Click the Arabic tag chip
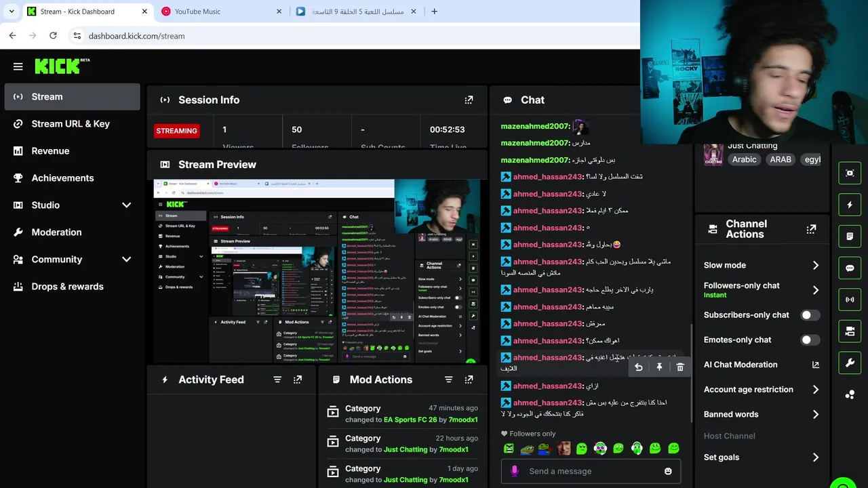Screen dimensions: 868x488 coord(744,160)
